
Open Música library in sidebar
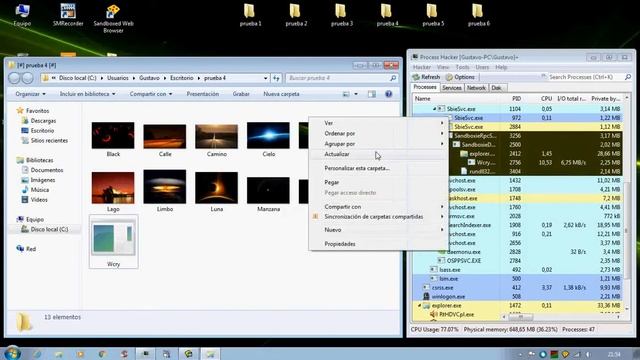pyautogui.click(x=35, y=190)
